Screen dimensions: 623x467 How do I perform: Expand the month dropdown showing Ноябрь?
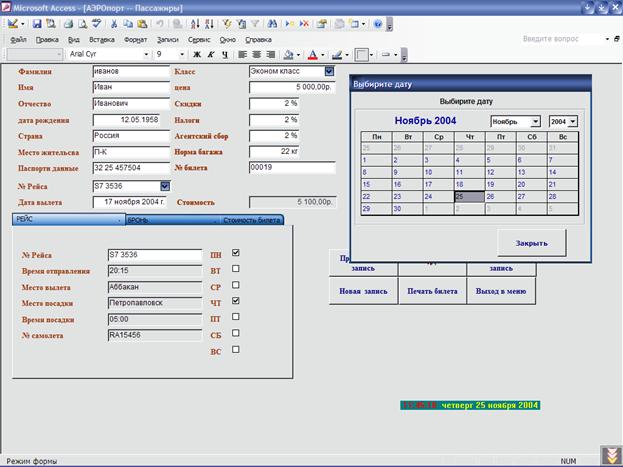(535, 121)
